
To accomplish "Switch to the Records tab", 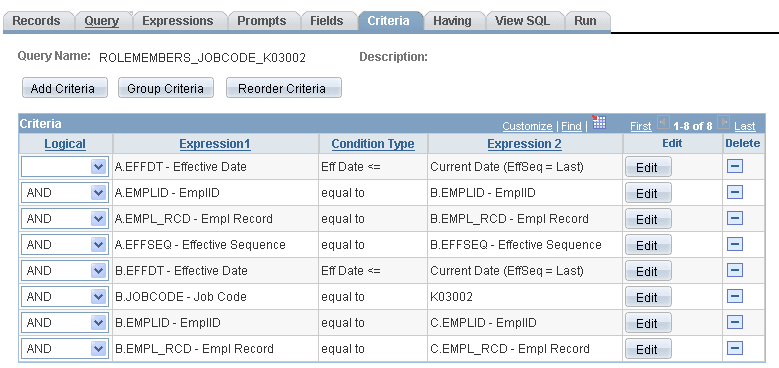I will [x=36, y=21].
